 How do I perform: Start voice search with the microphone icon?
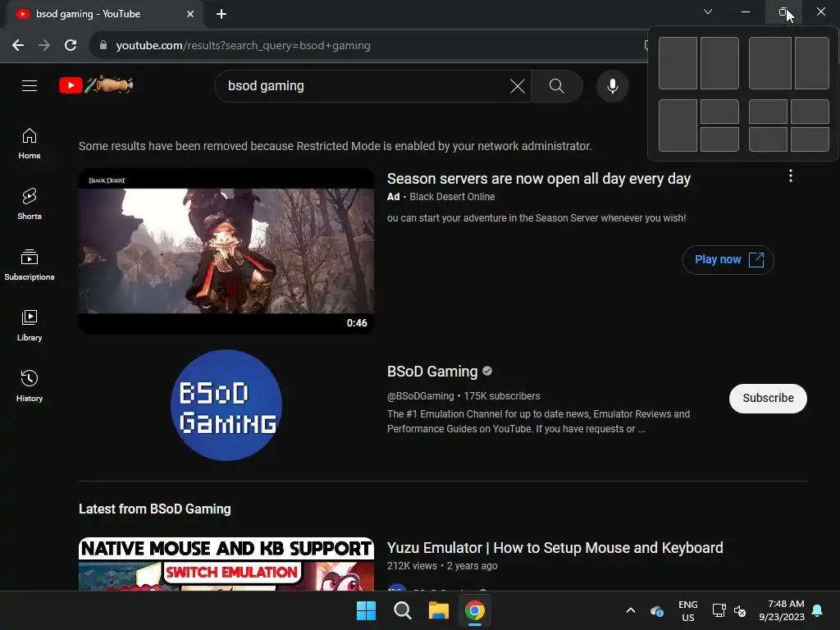(612, 85)
